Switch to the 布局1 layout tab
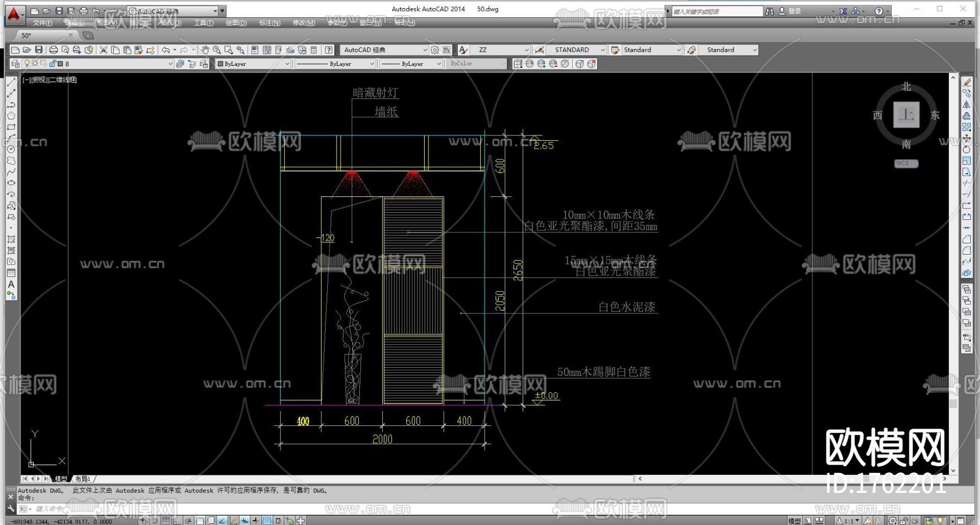The image size is (980, 525). coord(83,479)
